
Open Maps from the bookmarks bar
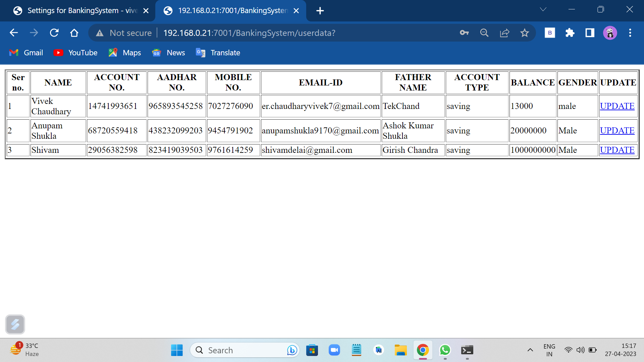(x=124, y=53)
